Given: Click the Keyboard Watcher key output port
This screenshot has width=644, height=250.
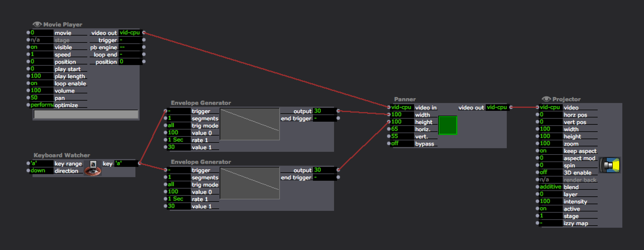Looking at the screenshot, I should 140,163.
